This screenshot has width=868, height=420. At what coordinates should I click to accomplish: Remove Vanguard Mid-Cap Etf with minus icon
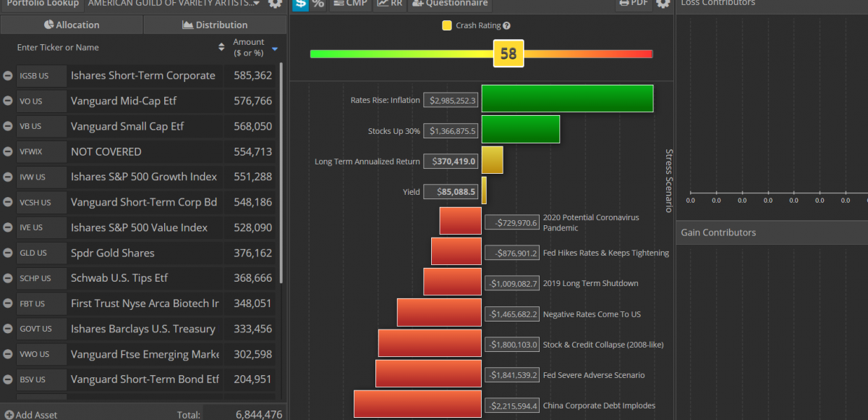(x=8, y=101)
